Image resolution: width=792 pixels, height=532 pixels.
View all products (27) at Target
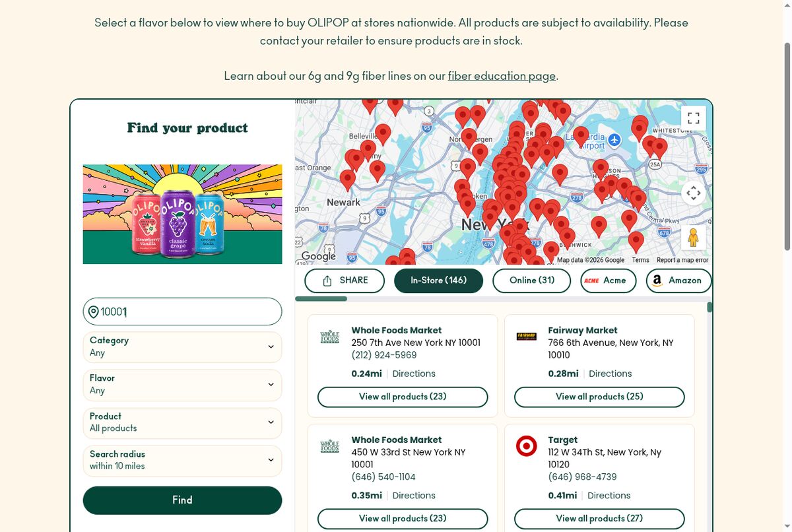tap(599, 519)
